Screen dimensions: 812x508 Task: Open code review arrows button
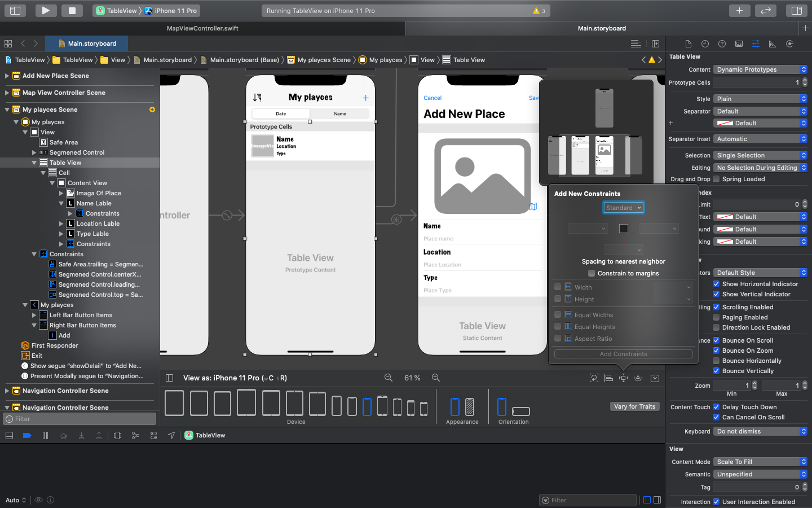(x=766, y=10)
